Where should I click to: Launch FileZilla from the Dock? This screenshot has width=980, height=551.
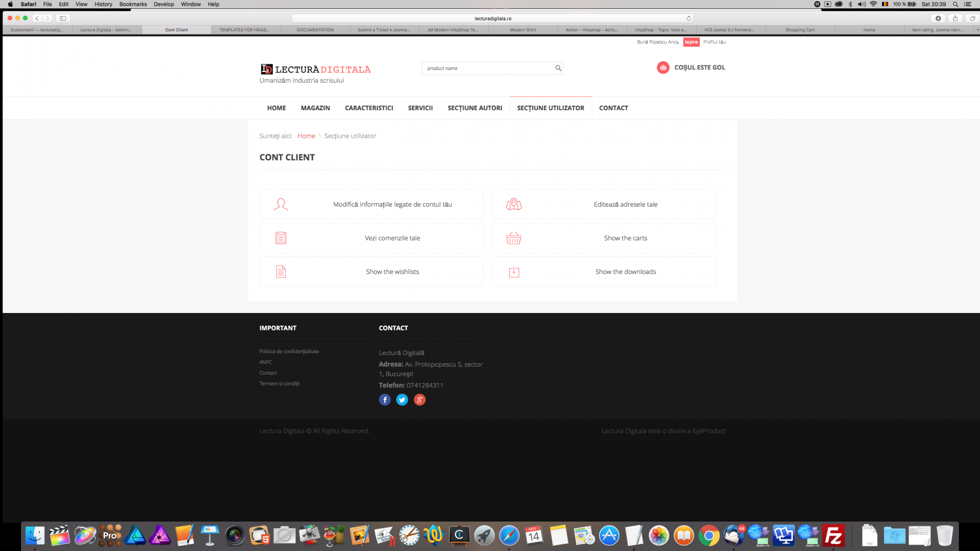(x=833, y=535)
